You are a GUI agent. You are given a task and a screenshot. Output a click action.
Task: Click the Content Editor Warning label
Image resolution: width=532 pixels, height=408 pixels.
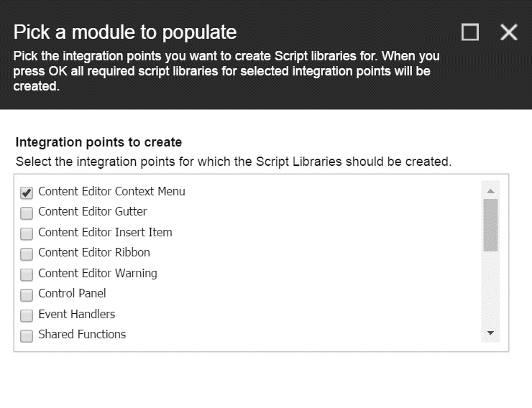98,273
